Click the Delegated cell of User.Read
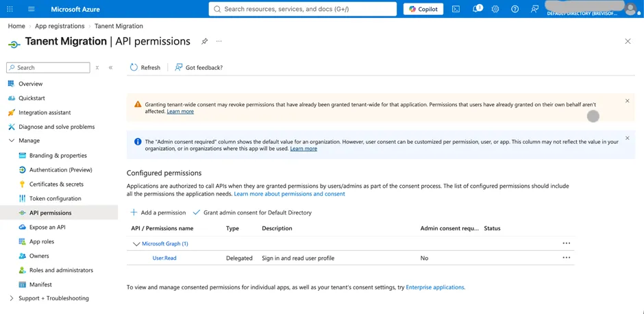 click(x=240, y=258)
